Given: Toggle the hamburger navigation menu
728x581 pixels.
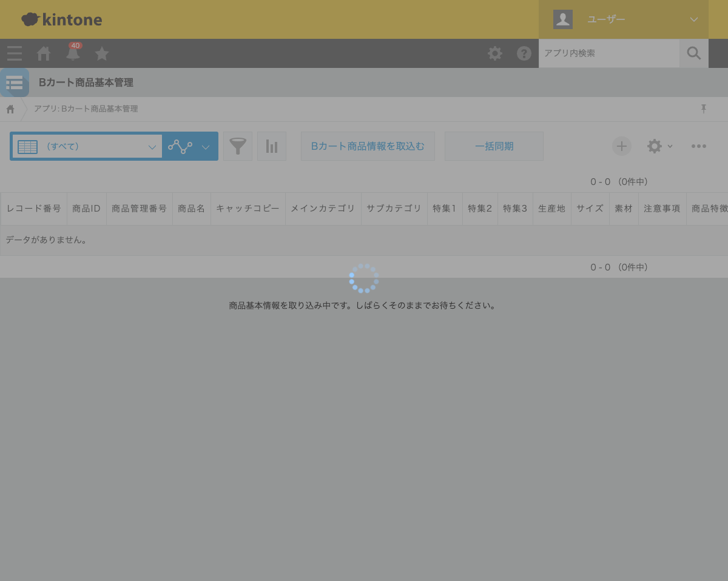Looking at the screenshot, I should (15, 53).
